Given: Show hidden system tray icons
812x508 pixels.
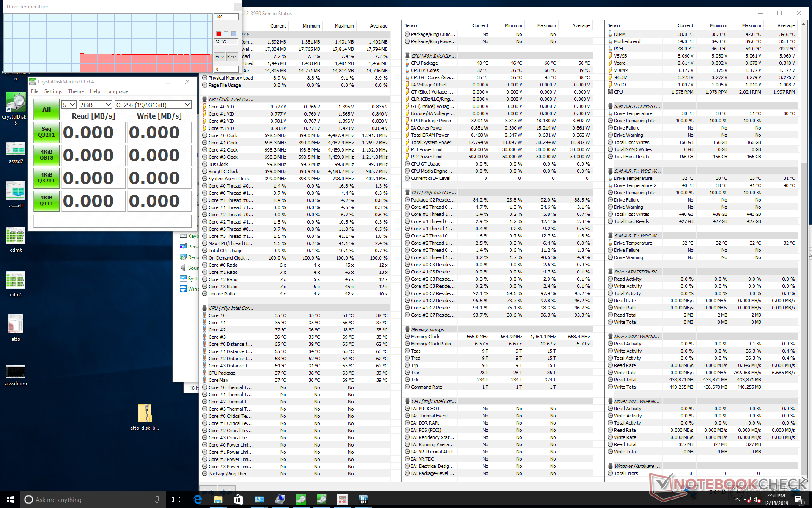Looking at the screenshot, I should pyautogui.click(x=737, y=500).
